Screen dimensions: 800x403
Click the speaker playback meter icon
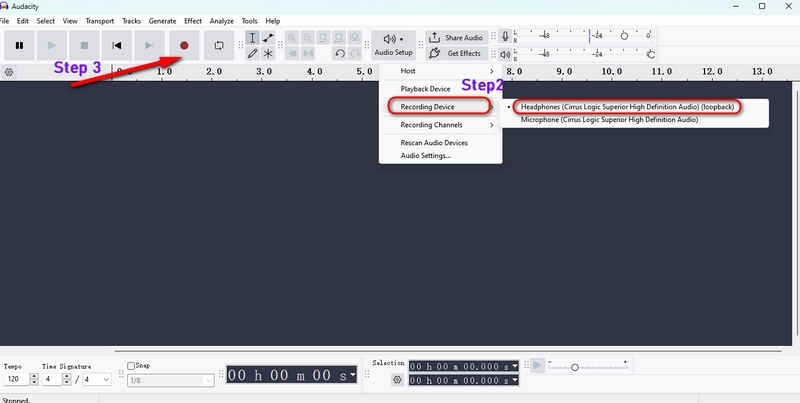coord(505,54)
